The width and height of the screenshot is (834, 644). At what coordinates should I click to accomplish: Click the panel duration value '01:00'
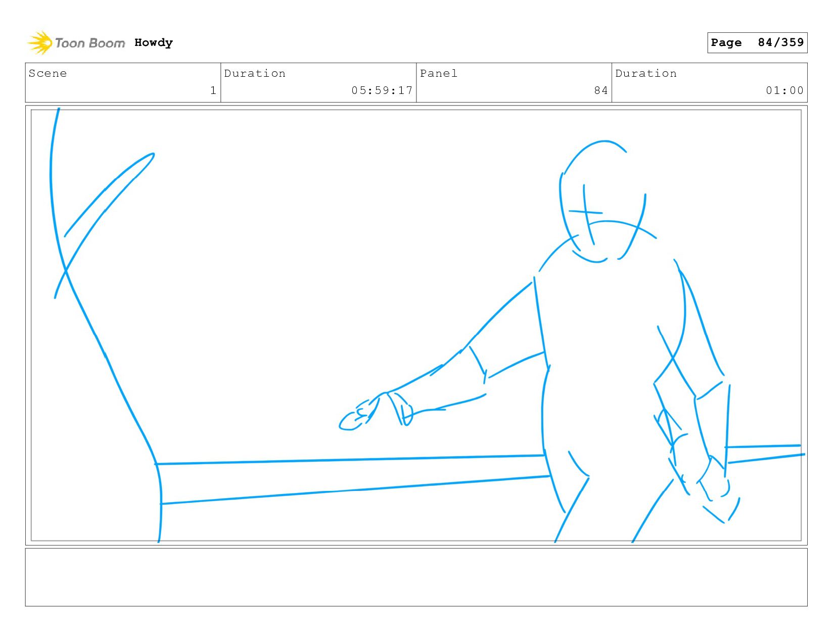coord(784,90)
